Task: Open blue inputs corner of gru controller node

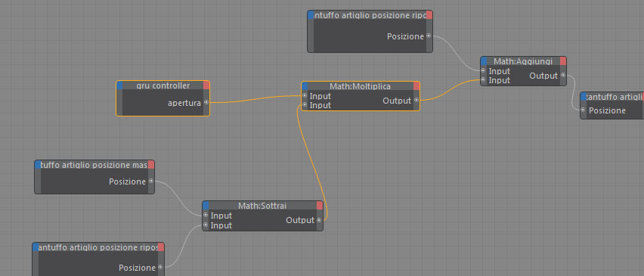Action: tap(120, 85)
